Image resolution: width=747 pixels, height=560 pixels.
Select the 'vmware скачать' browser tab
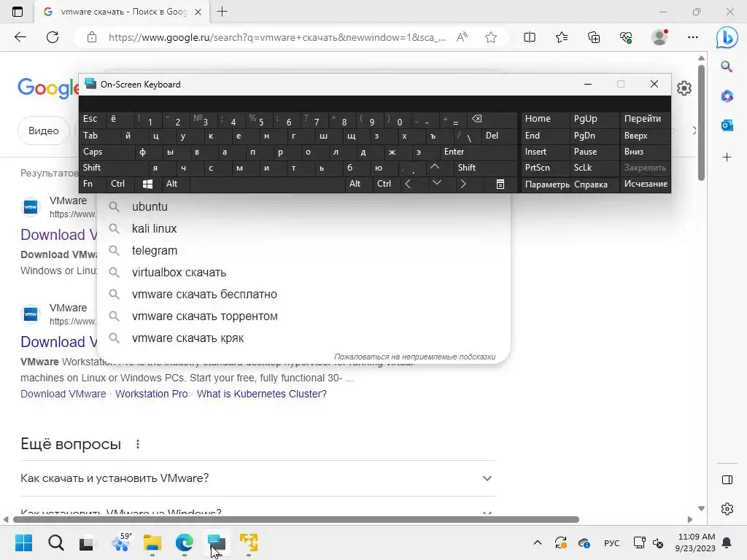[122, 12]
